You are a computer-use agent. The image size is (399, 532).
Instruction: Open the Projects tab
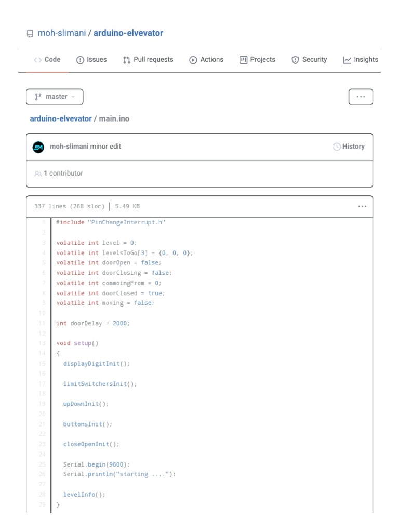[x=257, y=60]
